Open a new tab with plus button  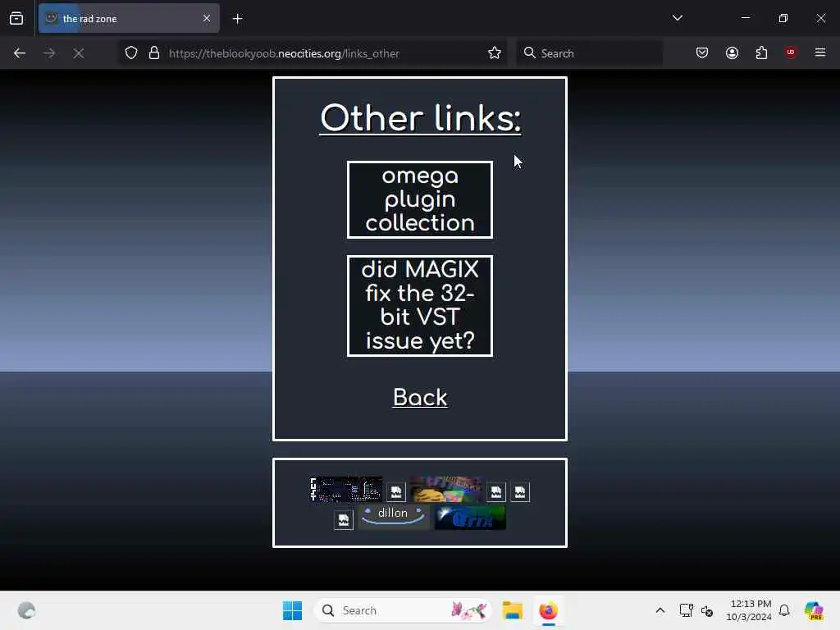coord(237,19)
